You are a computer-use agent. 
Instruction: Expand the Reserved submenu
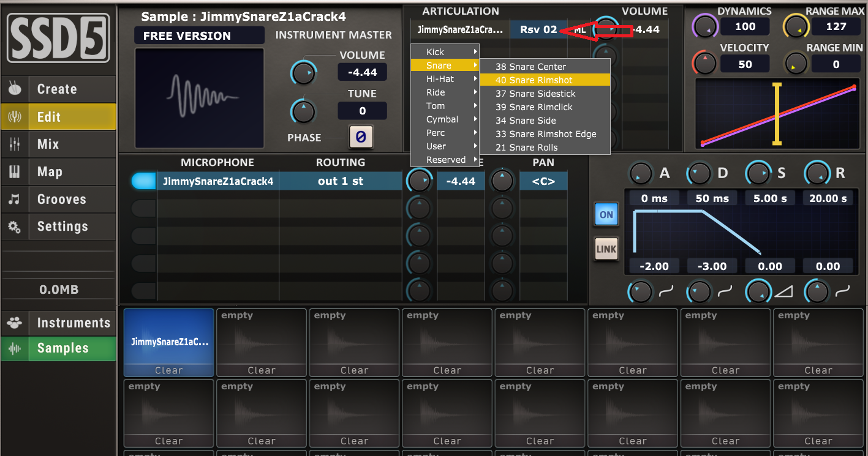445,160
